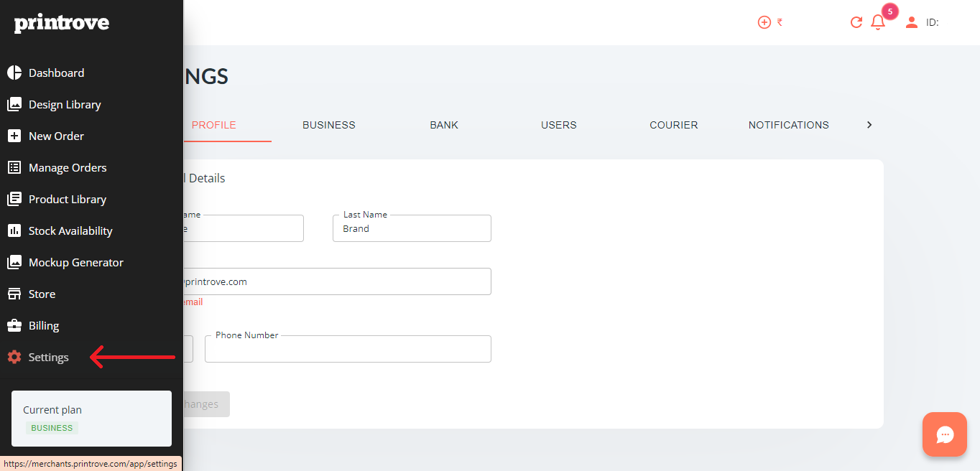Click the BUSINESS plan badge
This screenshot has height=471, width=980.
tap(52, 428)
